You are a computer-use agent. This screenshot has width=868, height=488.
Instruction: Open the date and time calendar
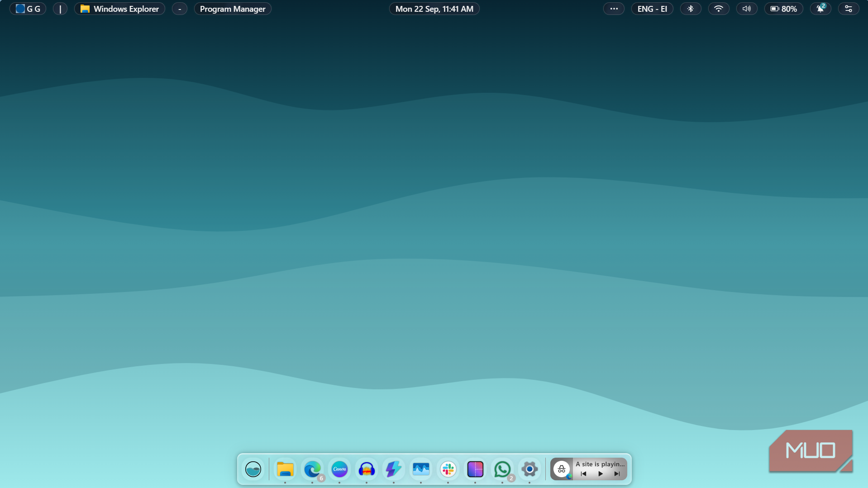click(x=434, y=9)
